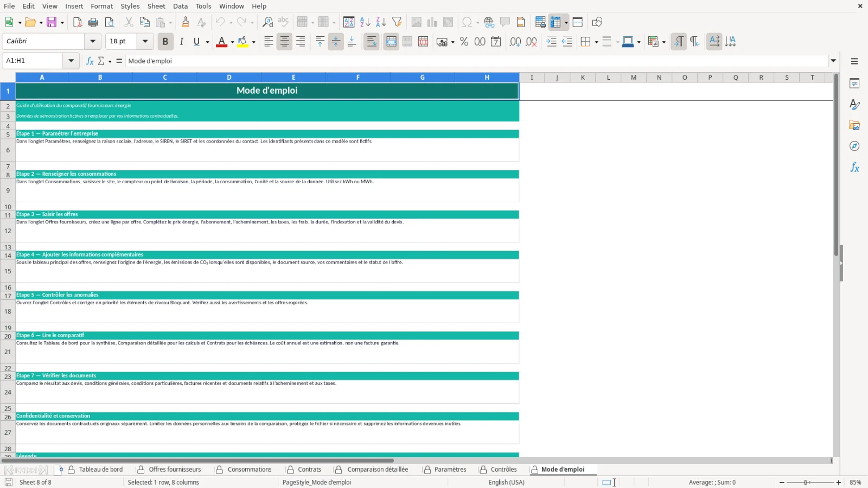Open the Sidebar Navigator panel
The image size is (868, 488).
point(854,146)
